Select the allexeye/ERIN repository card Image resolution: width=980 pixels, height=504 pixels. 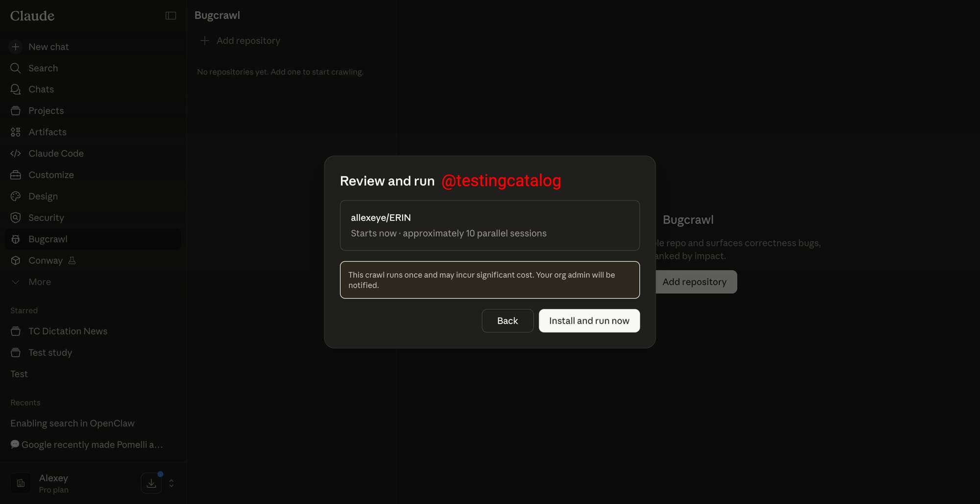[x=490, y=226]
